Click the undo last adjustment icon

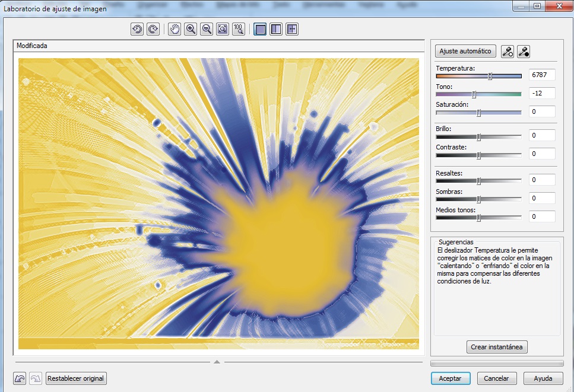tap(20, 378)
